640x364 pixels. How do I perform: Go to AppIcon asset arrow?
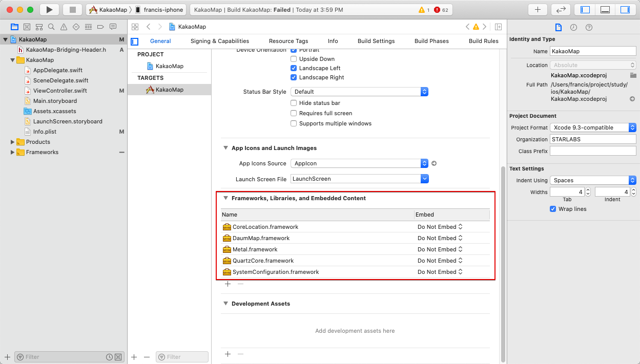click(x=434, y=163)
